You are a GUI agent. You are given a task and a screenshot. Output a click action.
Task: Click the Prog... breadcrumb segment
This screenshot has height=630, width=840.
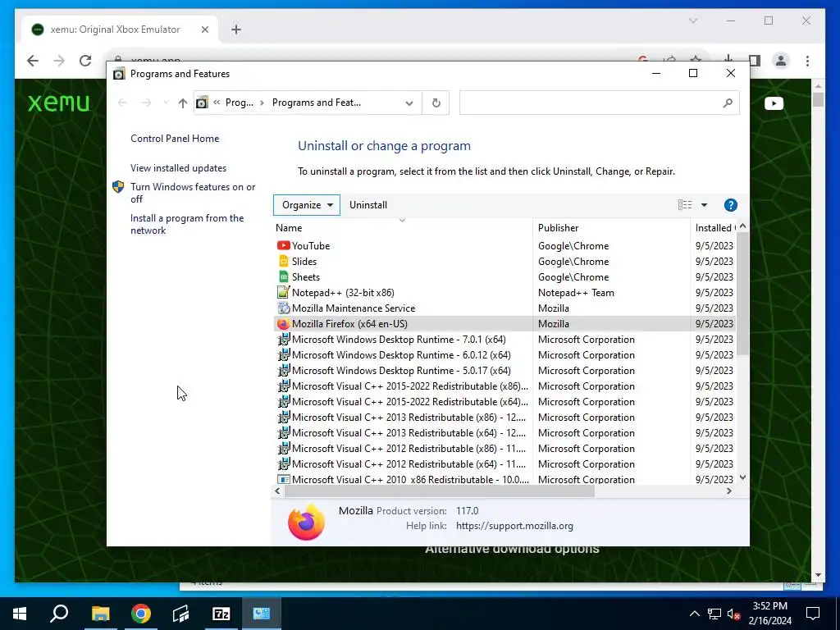[240, 103]
